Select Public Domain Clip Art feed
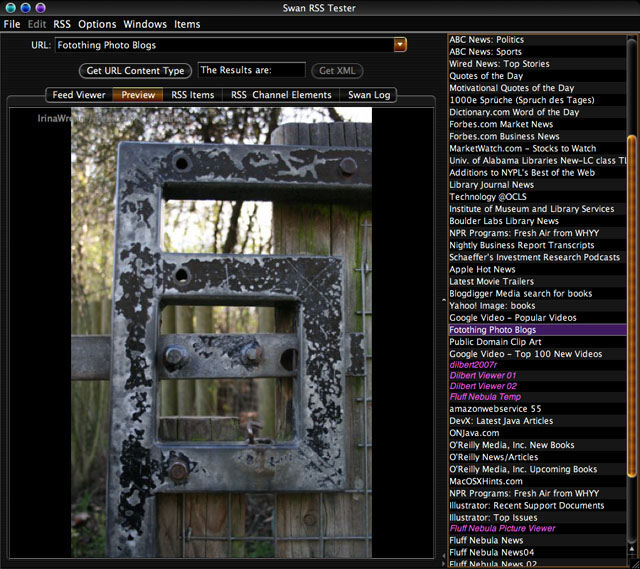The height and width of the screenshot is (569, 640). (537, 342)
